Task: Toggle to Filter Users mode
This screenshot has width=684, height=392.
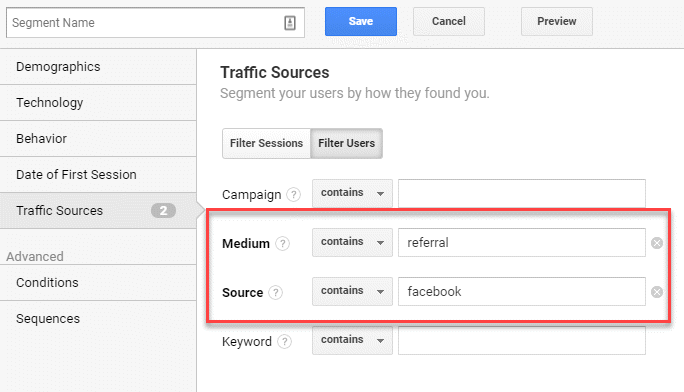Action: (x=346, y=143)
